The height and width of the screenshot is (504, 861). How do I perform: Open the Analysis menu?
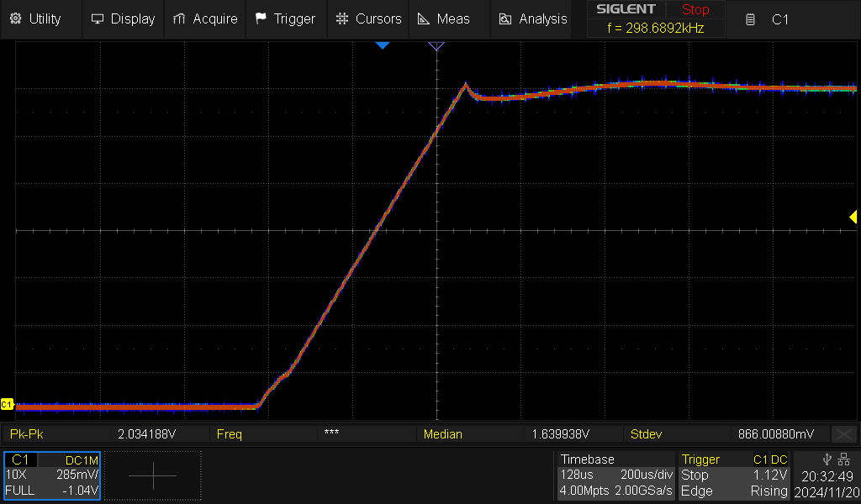(533, 18)
